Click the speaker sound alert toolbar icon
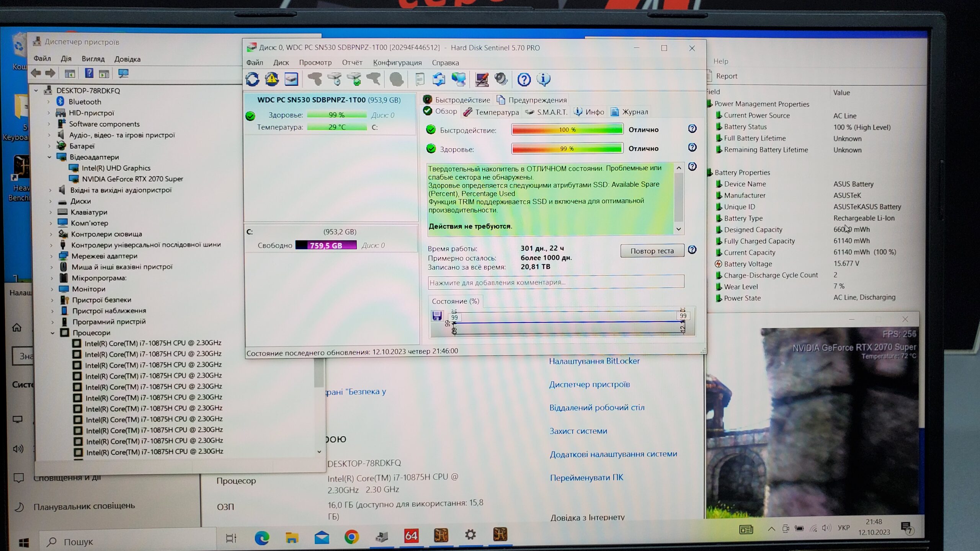 coord(501,79)
